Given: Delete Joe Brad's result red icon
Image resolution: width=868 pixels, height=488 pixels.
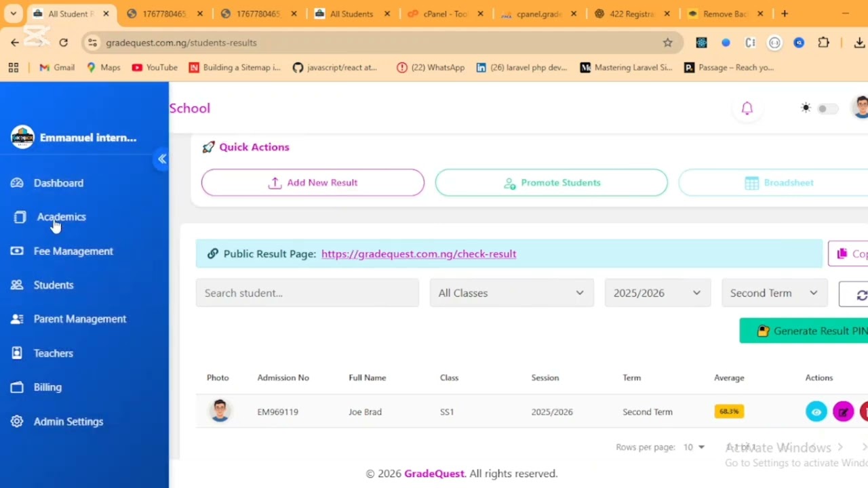Looking at the screenshot, I should (864, 411).
